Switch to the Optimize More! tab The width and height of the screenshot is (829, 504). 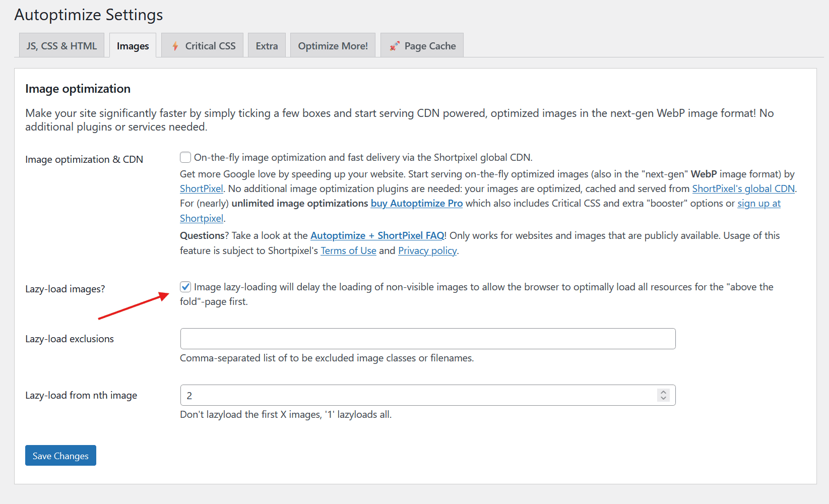pos(332,45)
